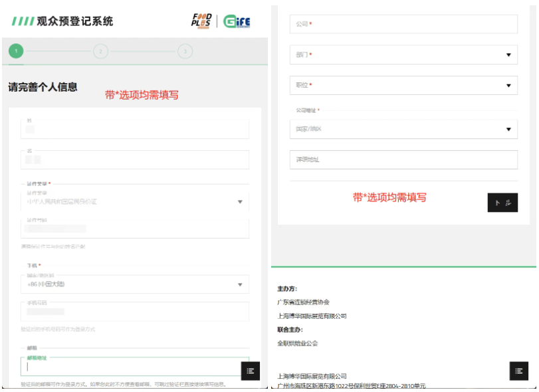Click the 公司 company name field
Image resolution: width=539 pixels, height=392 pixels.
tap(403, 24)
